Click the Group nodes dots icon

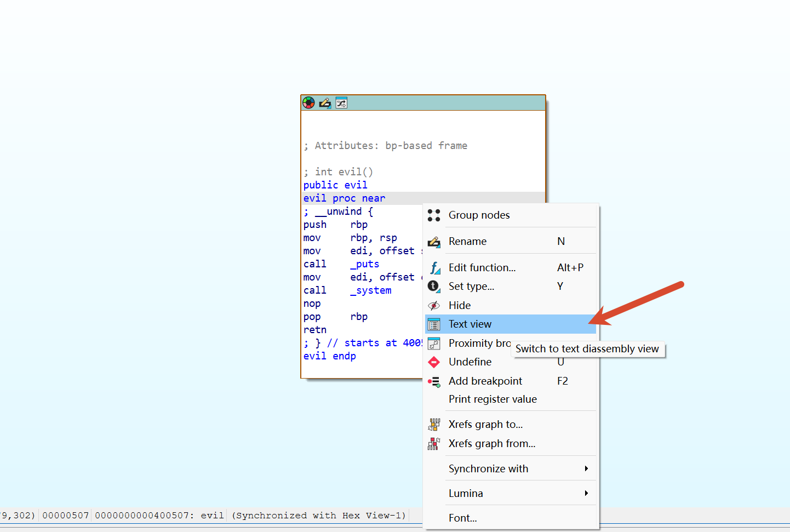click(x=434, y=215)
